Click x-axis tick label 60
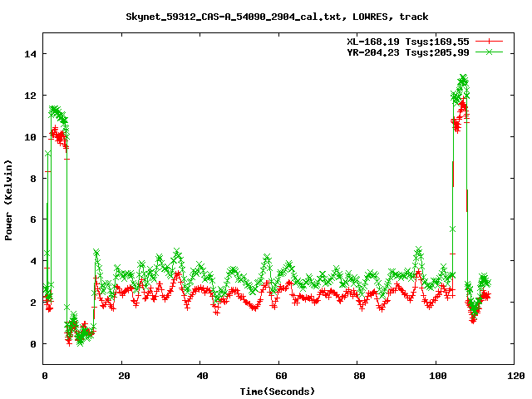Screen dimensions: 532x399 click(281, 376)
